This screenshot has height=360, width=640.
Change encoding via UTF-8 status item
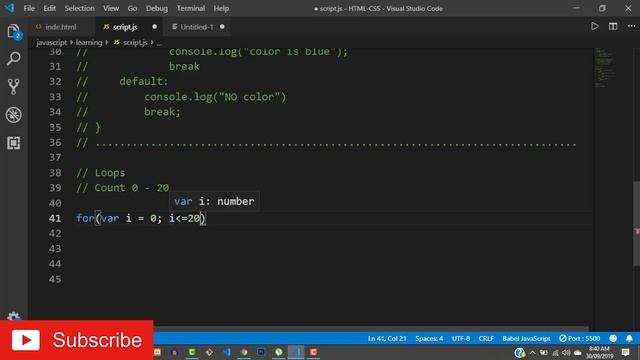click(460, 338)
